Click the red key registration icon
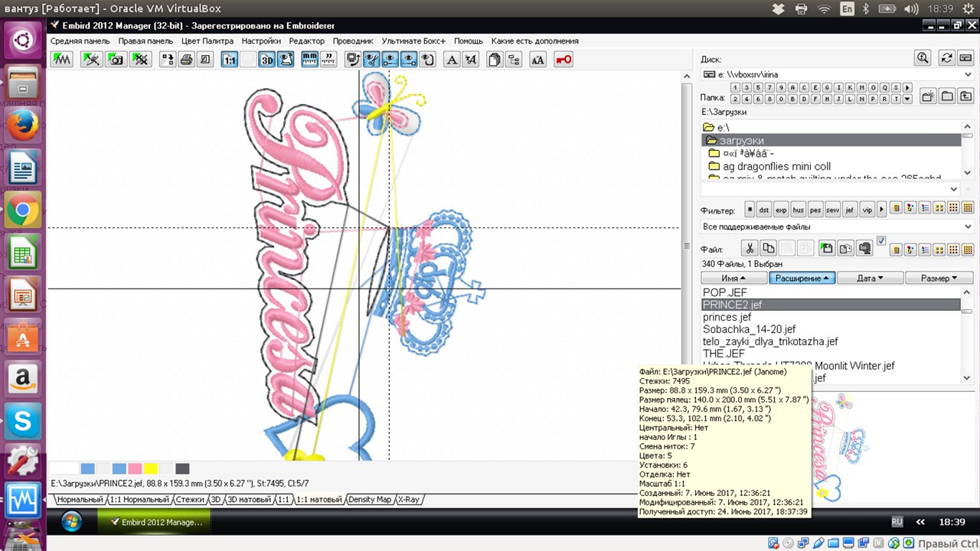This screenshot has width=980, height=551. [563, 60]
